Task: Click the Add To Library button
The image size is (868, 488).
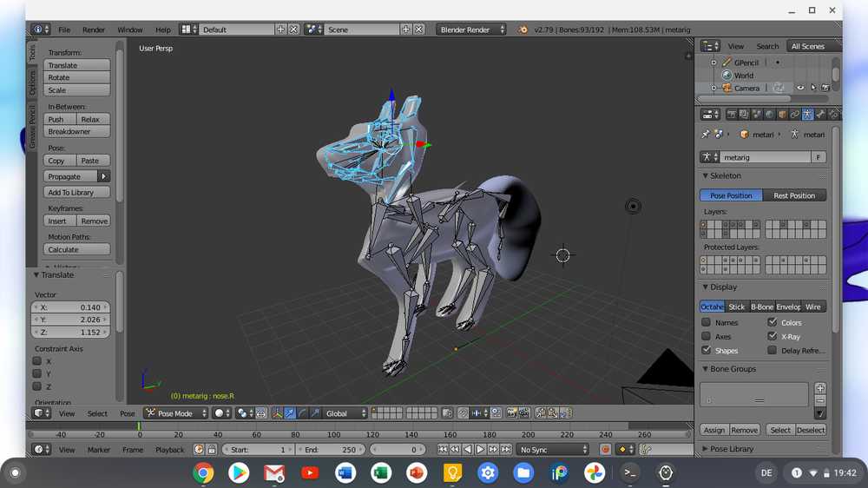Action: coord(77,193)
